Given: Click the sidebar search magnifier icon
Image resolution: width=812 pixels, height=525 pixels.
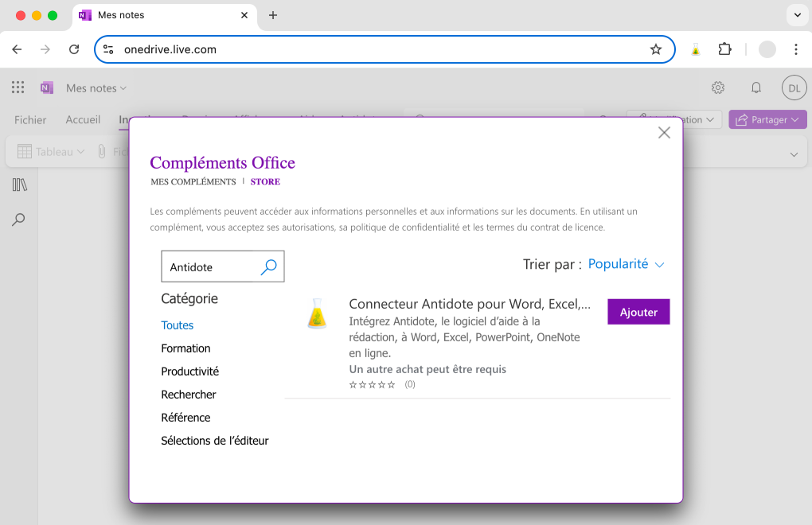Looking at the screenshot, I should pyautogui.click(x=18, y=220).
